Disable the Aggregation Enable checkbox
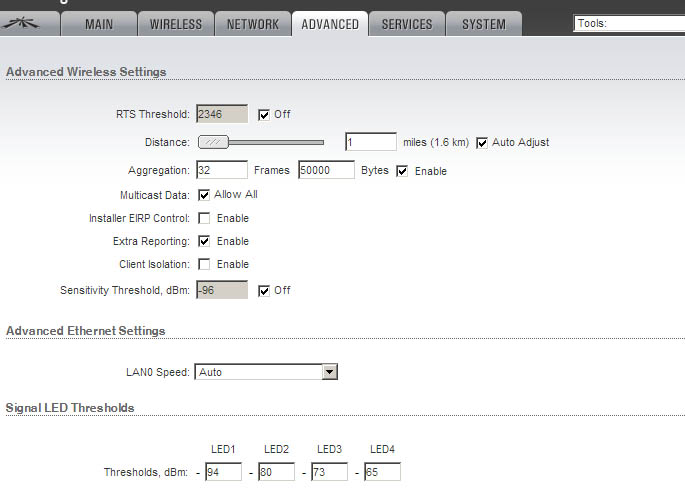Image resolution: width=685 pixels, height=497 pixels. [x=403, y=171]
